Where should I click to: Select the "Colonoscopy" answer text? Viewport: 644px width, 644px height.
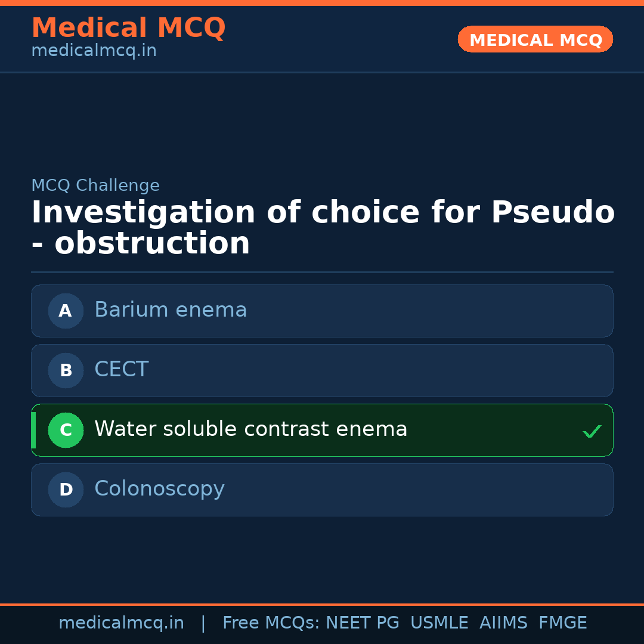159,489
